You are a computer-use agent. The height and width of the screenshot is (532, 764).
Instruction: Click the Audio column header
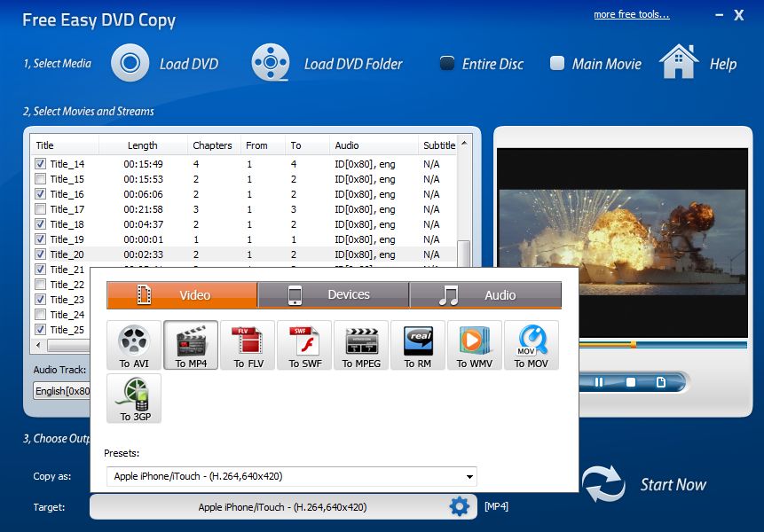(x=374, y=145)
